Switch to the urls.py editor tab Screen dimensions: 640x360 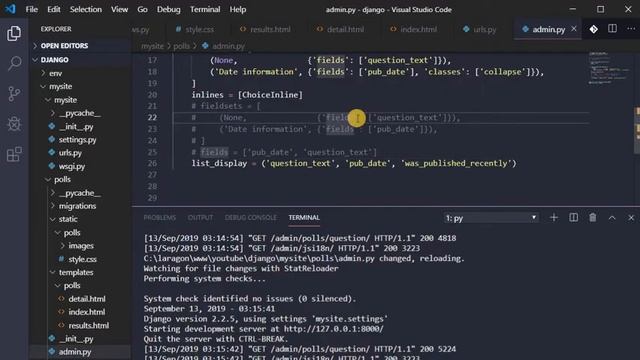click(480, 29)
